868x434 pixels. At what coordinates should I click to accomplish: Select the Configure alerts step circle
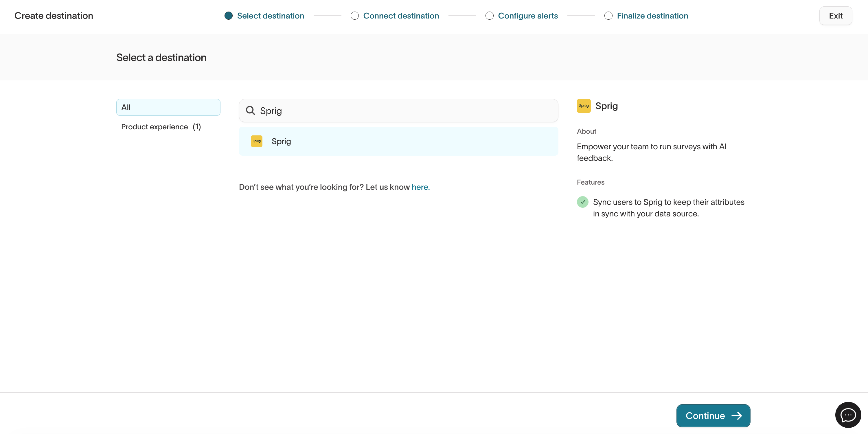point(489,16)
